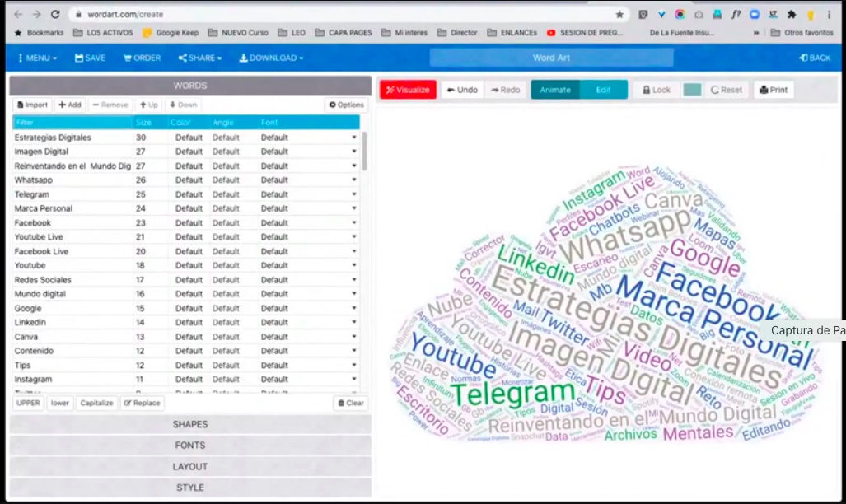Open the MENU in the top bar
This screenshot has width=846, height=504.
[x=37, y=58]
